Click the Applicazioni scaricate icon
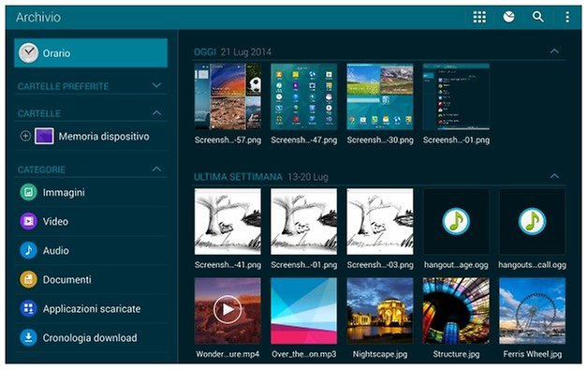 pos(28,308)
